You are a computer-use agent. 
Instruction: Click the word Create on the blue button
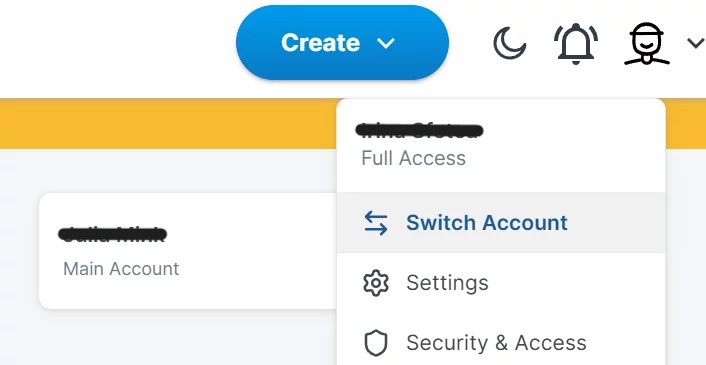[320, 43]
